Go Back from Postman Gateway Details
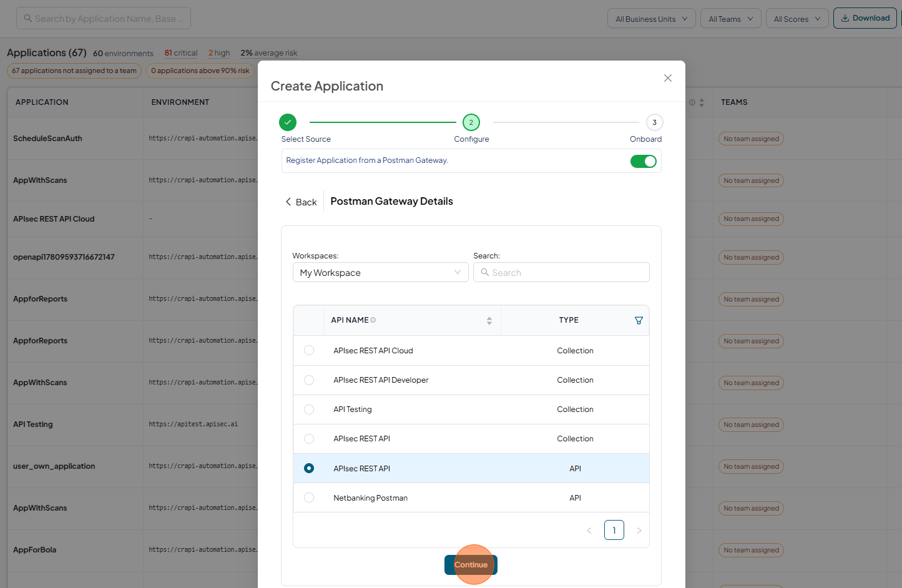This screenshot has height=588, width=902. click(301, 202)
